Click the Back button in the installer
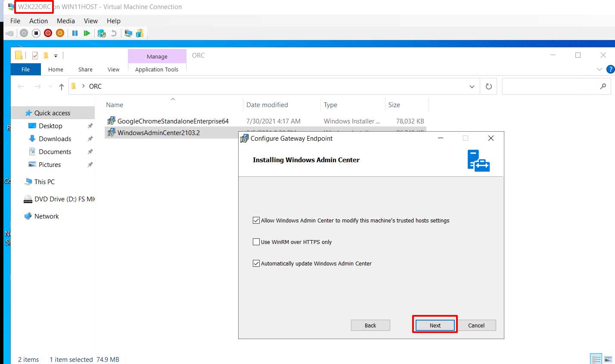615x364 pixels. click(370, 325)
